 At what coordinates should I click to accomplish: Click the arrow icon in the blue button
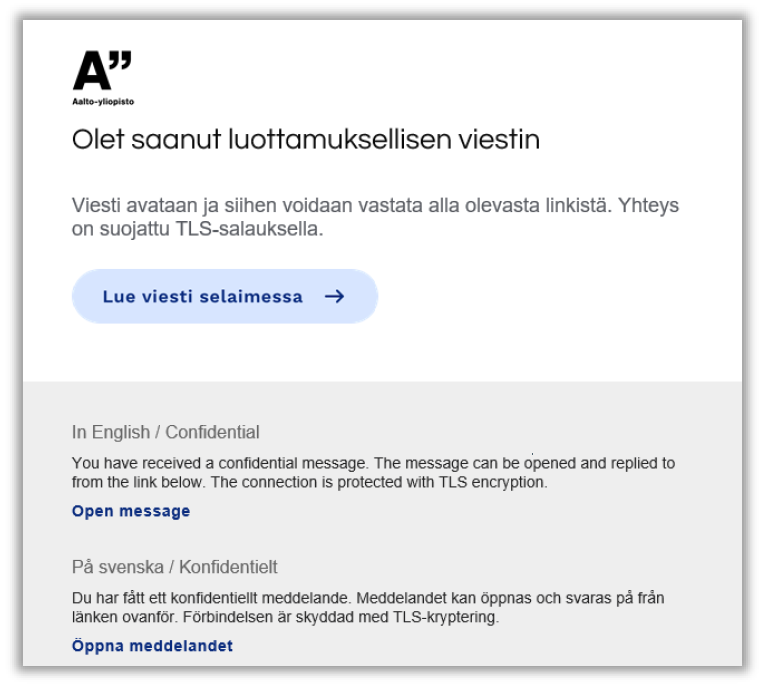[334, 296]
